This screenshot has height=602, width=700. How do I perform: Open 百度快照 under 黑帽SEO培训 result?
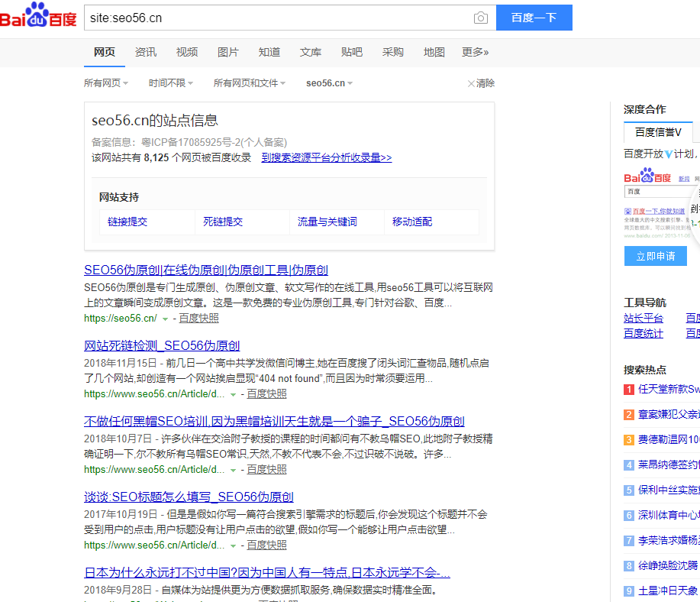(266, 469)
